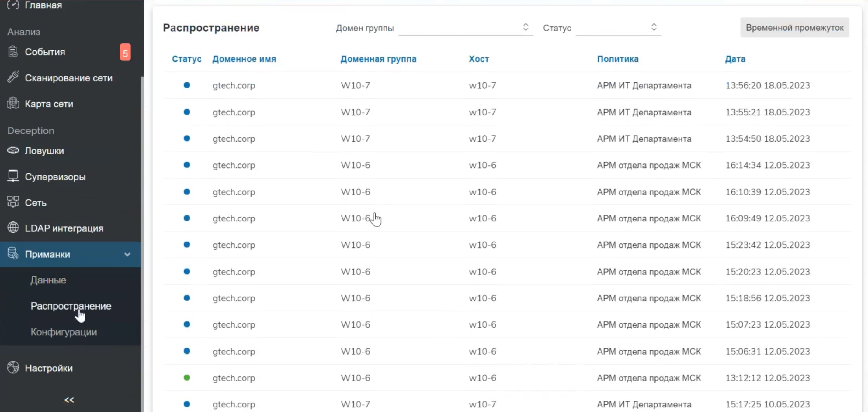Open the Статус filter dropdown
Image resolution: width=868 pixels, height=412 pixels.
point(618,28)
